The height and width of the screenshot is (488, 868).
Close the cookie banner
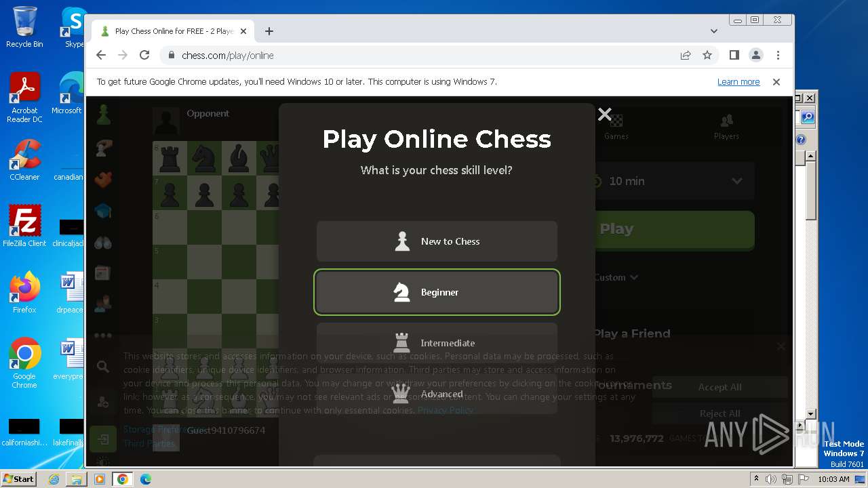coord(781,346)
